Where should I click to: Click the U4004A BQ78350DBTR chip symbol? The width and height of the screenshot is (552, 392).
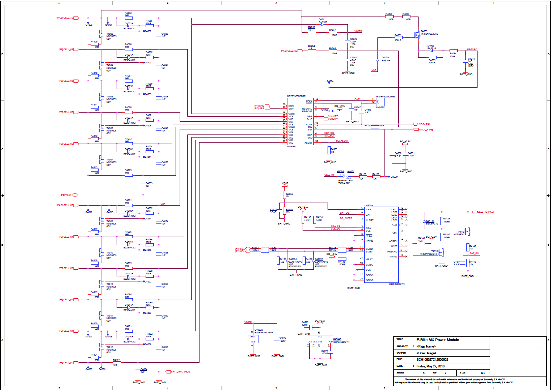pos(381,245)
